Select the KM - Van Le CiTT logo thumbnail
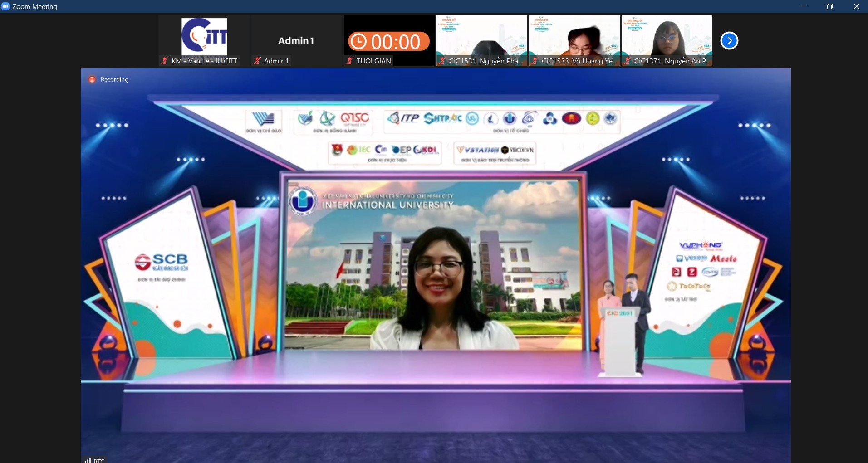This screenshot has width=868, height=463. (204, 36)
